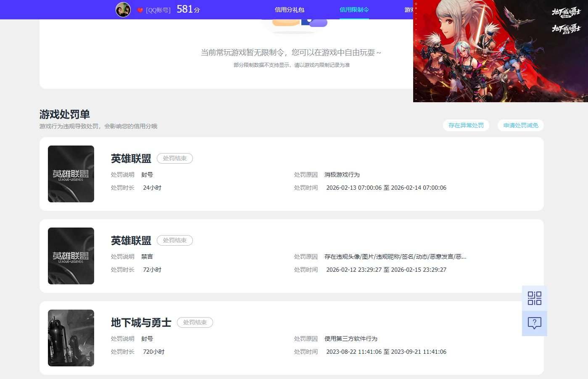Click the 禁言 punishment description
The image size is (588, 379).
tap(147, 257)
